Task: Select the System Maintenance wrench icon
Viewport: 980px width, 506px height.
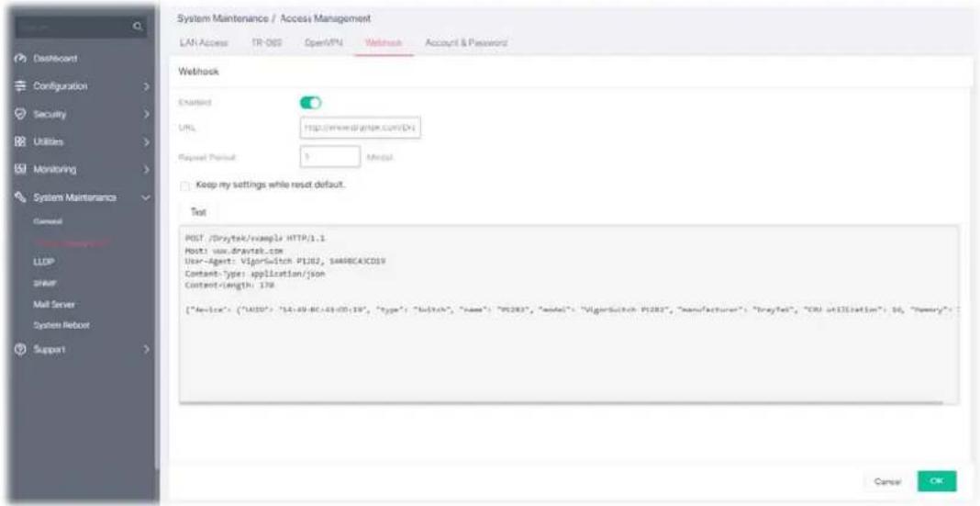Action: [18, 197]
